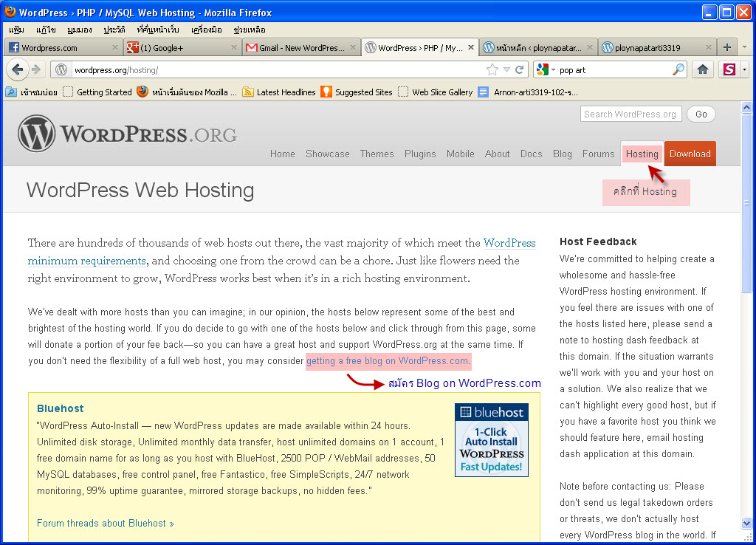Switch to the (1) Google+ tab

(x=182, y=47)
